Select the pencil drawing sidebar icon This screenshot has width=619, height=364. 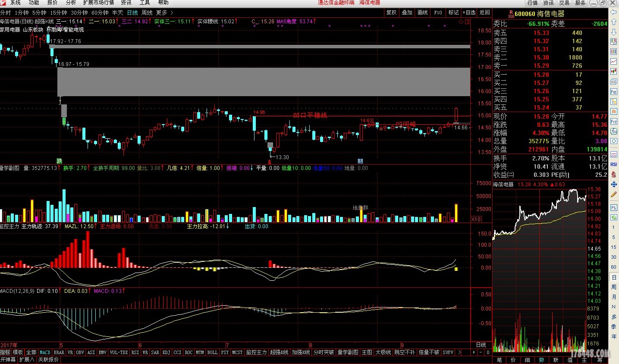[x=613, y=195]
